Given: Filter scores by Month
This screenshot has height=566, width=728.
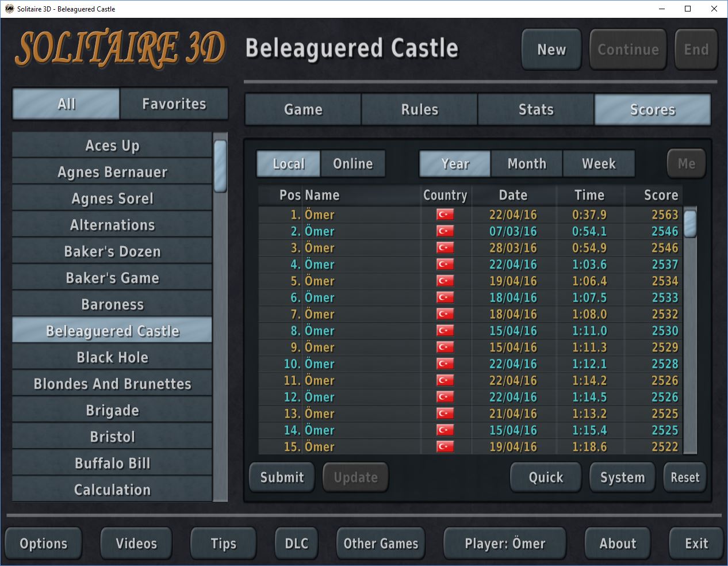Looking at the screenshot, I should coord(527,164).
